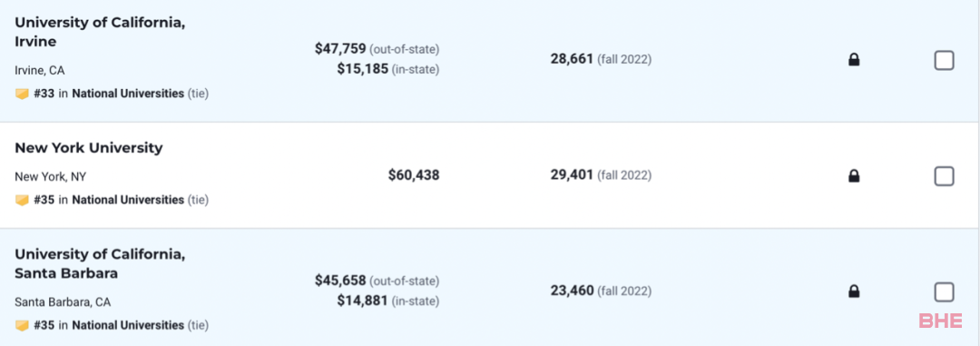Click the 28,661 enrollment figure

tap(572, 59)
